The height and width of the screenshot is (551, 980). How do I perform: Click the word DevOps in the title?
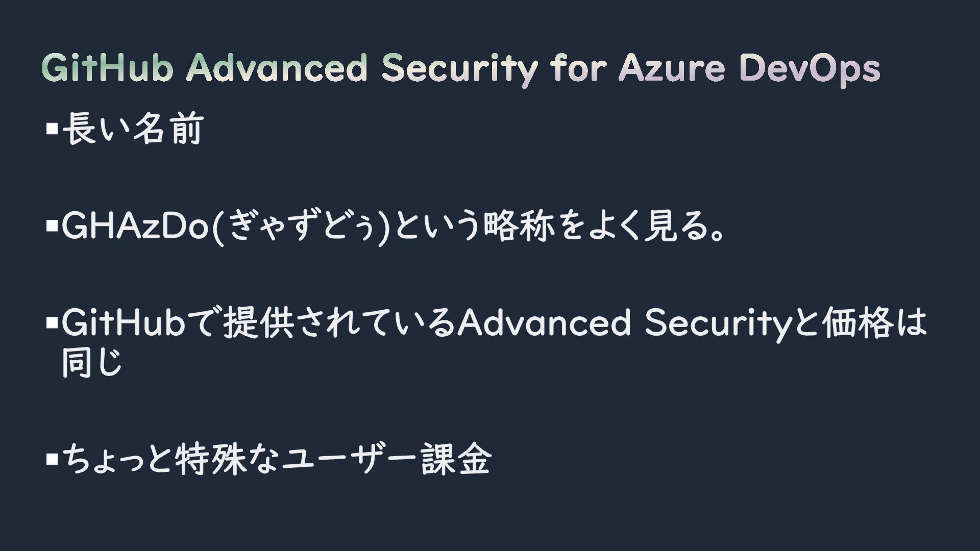(x=810, y=69)
